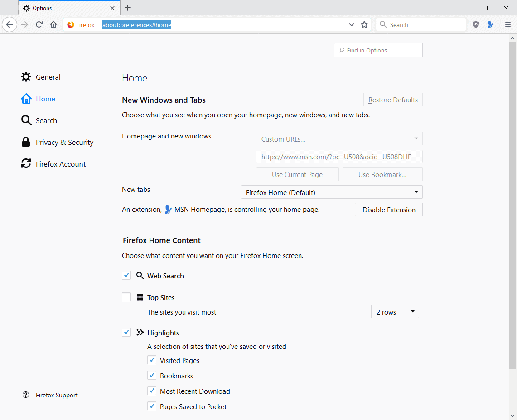Open the New tabs Firefox Home dropdown

(x=331, y=192)
